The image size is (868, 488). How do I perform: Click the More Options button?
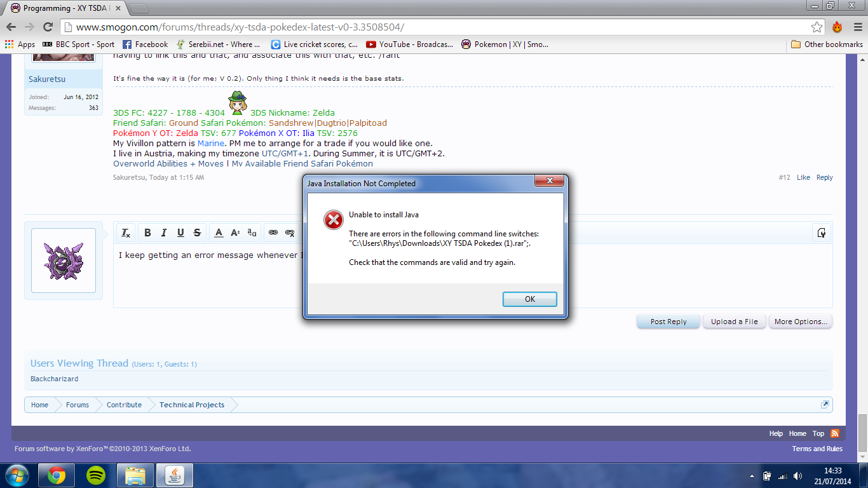coord(801,322)
